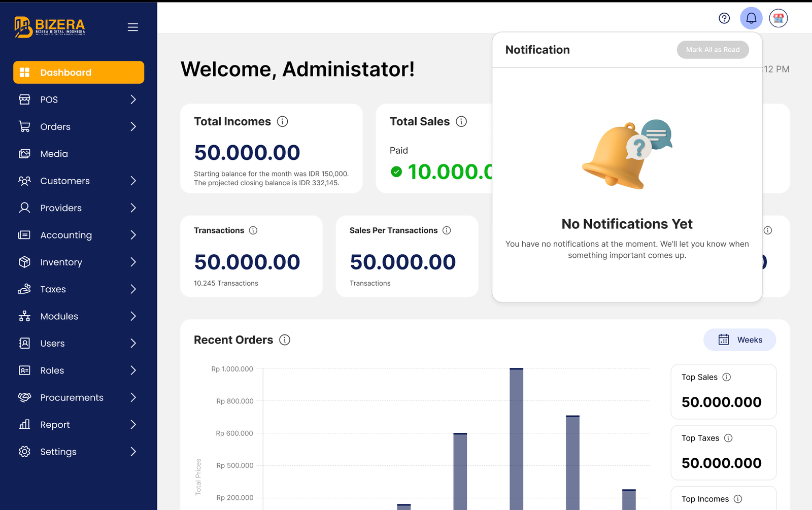This screenshot has height=510, width=812.
Task: Click the Accounting ledger icon
Action: tap(24, 235)
